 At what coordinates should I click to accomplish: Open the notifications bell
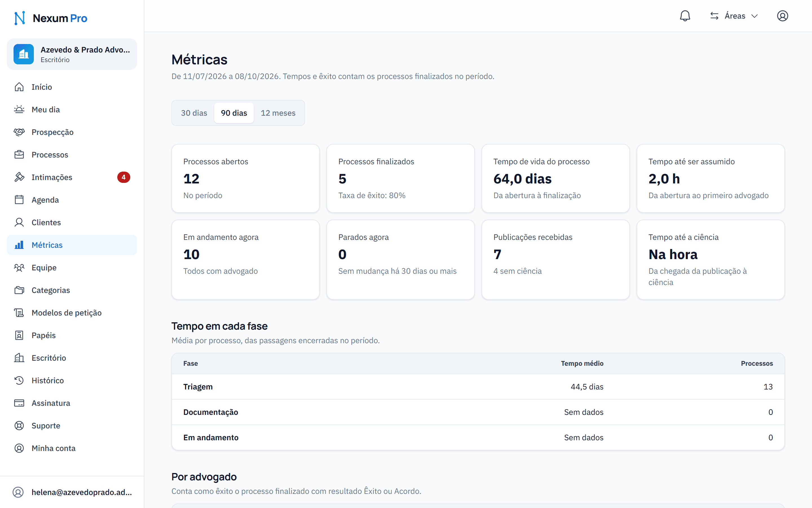pos(685,16)
